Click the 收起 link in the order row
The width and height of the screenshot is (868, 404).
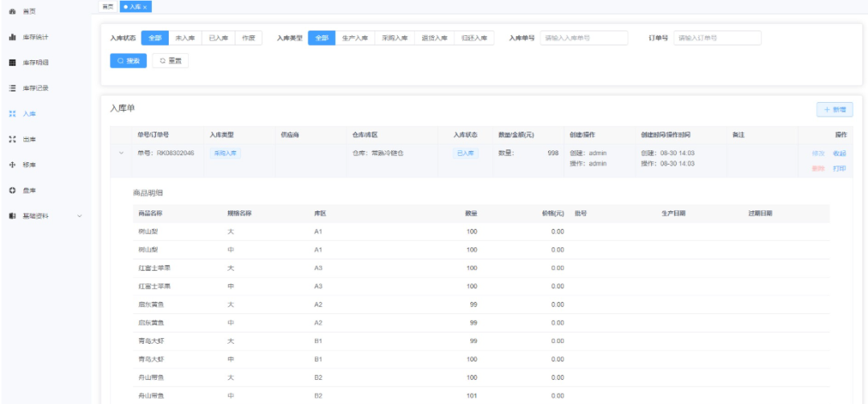[x=839, y=153]
